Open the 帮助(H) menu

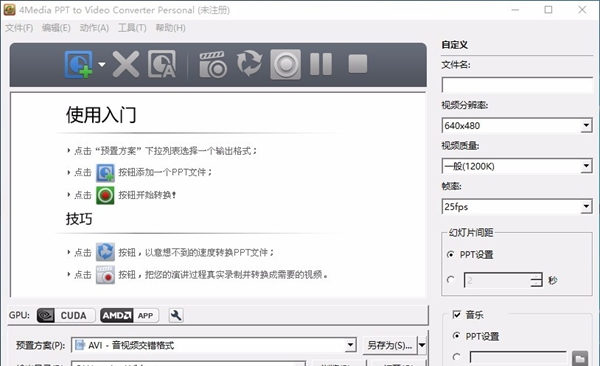click(x=170, y=28)
